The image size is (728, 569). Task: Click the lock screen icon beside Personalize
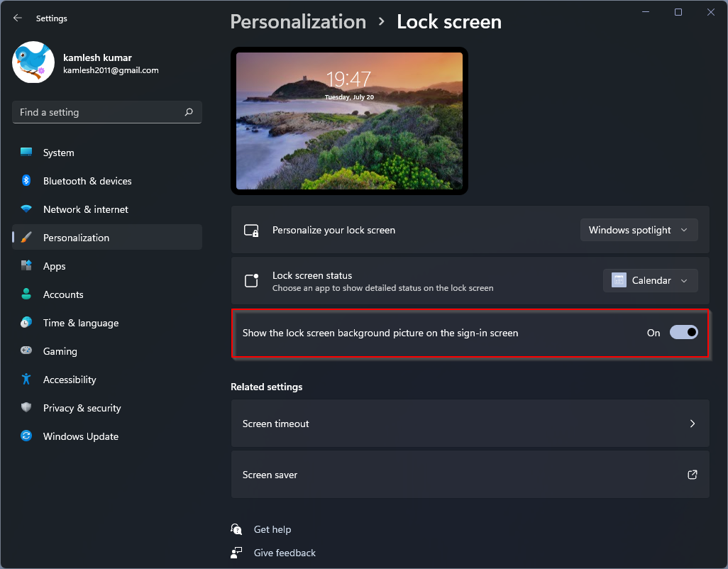tap(251, 230)
